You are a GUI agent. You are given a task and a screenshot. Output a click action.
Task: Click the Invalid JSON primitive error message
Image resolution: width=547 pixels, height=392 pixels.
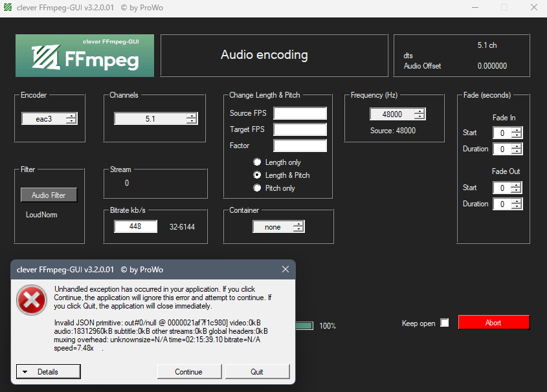(x=161, y=335)
